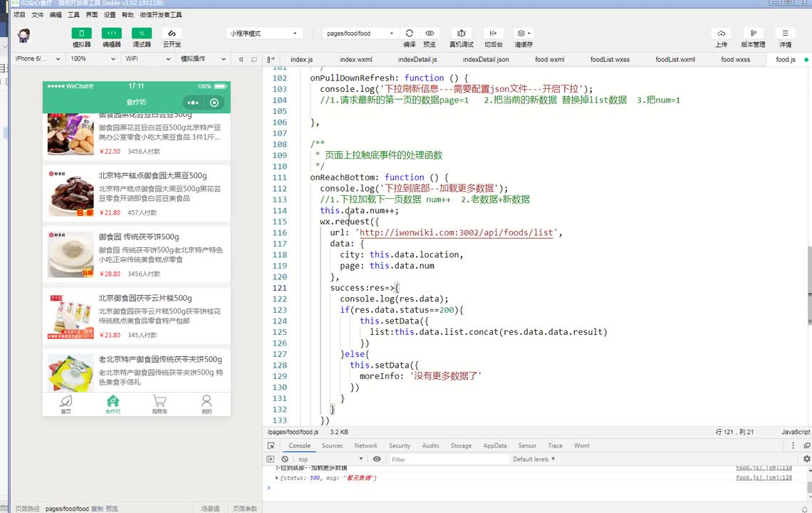Switch to the indexDetail.json editor tab
This screenshot has height=513, width=812.
(486, 60)
